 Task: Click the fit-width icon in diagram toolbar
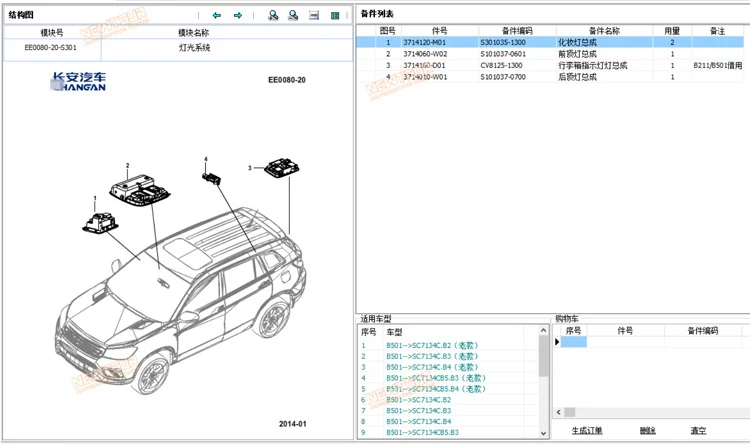click(x=314, y=16)
